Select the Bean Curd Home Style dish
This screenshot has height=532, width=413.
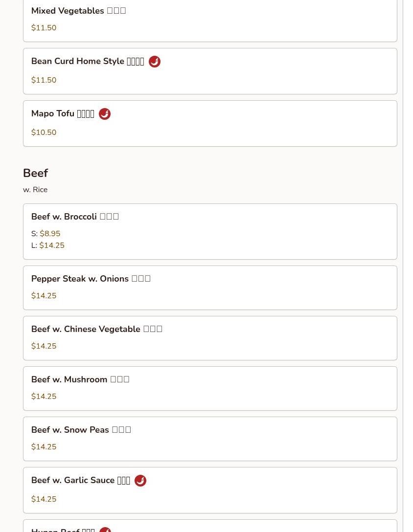pos(88,62)
